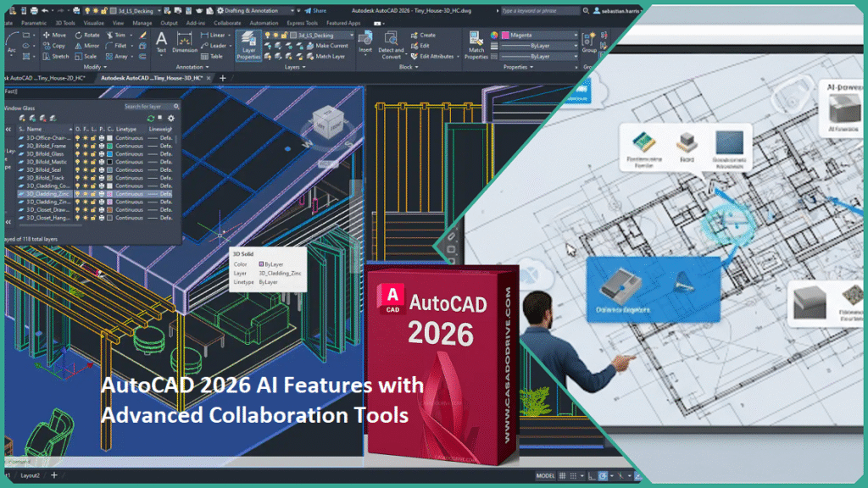868x488 pixels.
Task: Select the Rotate tool
Action: pos(87,35)
